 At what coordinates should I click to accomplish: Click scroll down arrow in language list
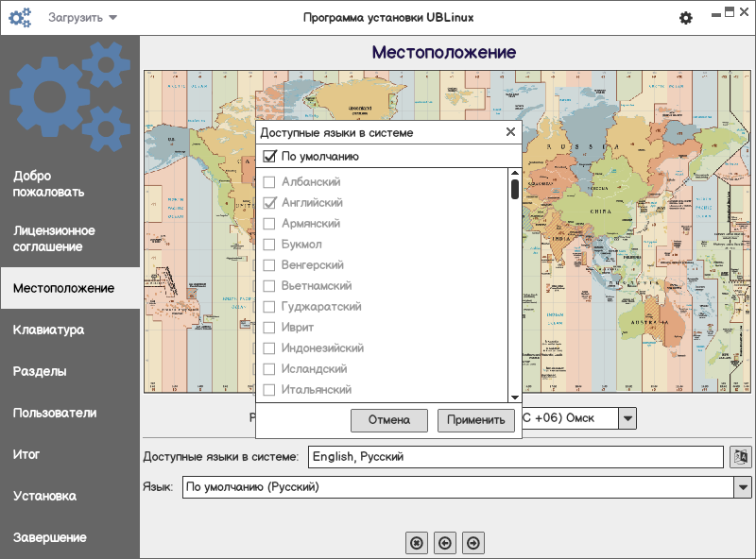click(515, 398)
